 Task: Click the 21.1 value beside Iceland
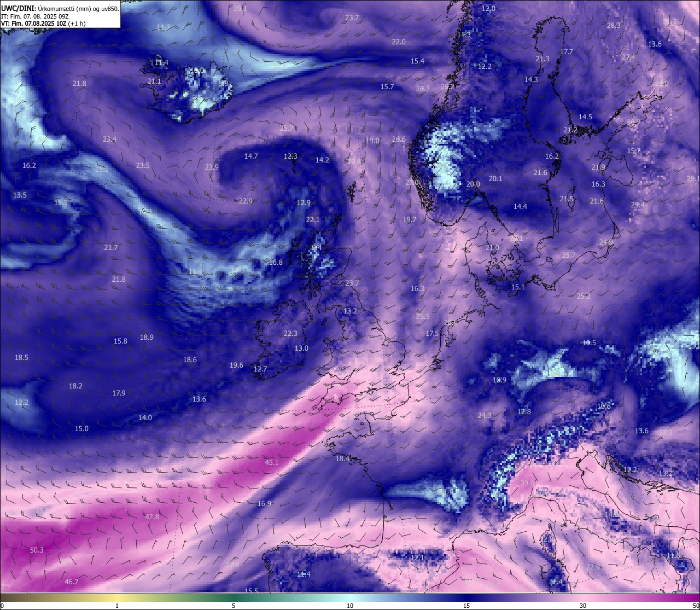[154, 81]
